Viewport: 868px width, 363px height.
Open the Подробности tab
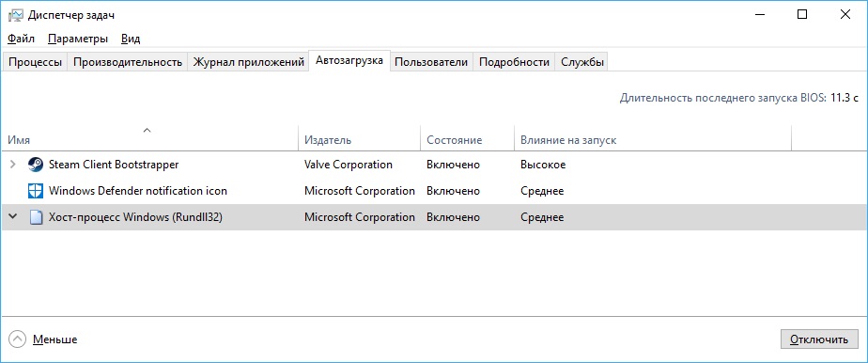coord(514,62)
